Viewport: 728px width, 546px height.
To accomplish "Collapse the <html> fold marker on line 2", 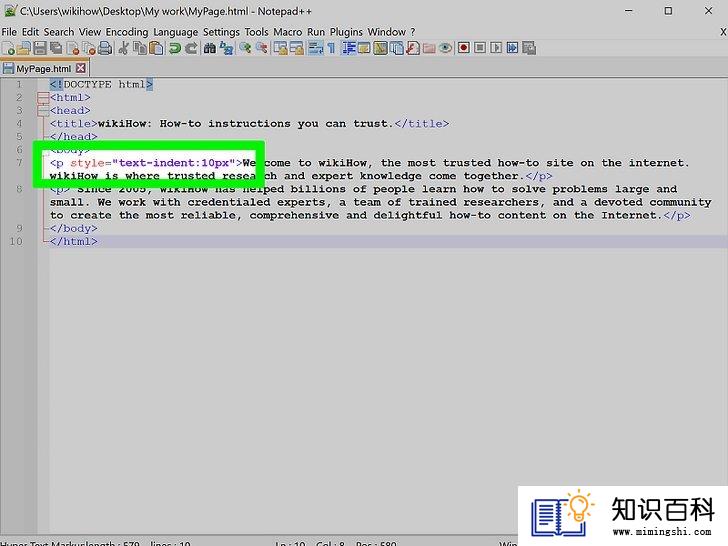I will click(x=43, y=97).
